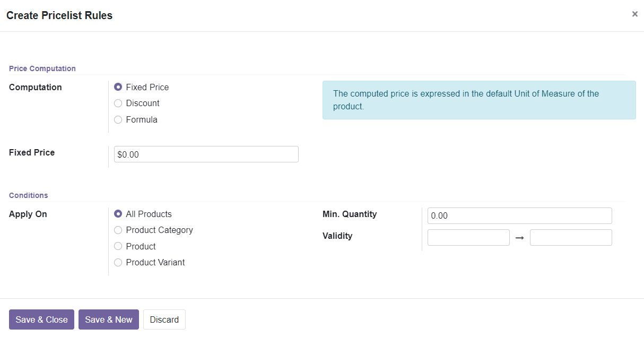Select the Formula computation option
The image size is (644, 337).
118,119
